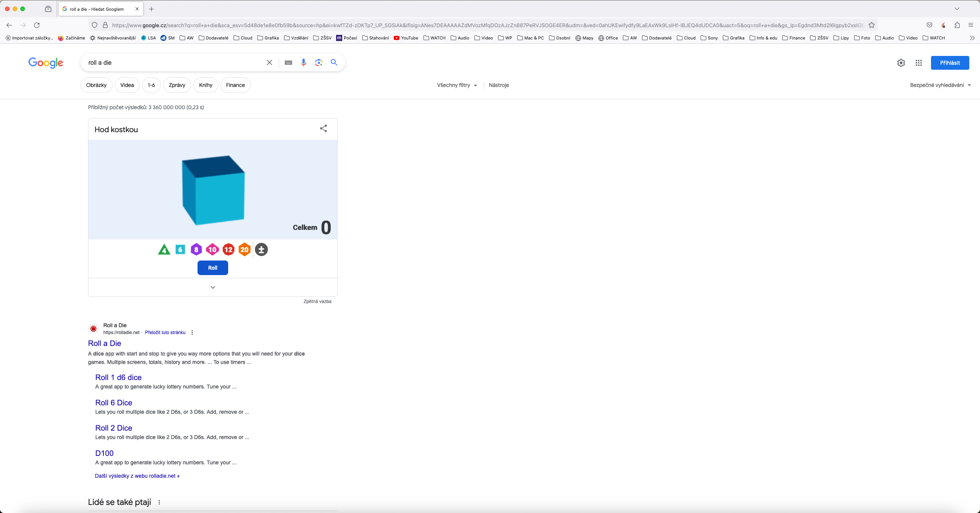
Task: Click the search query input field
Action: coord(172,62)
